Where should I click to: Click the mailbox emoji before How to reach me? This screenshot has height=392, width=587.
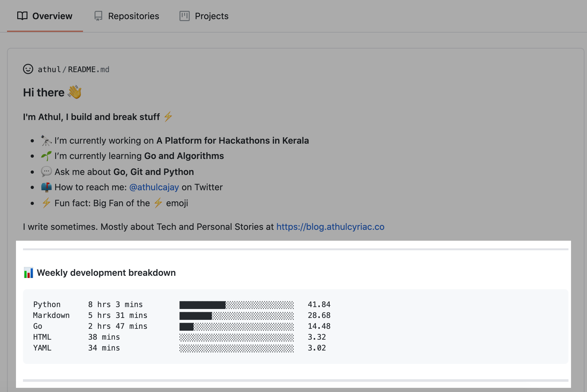tap(46, 187)
